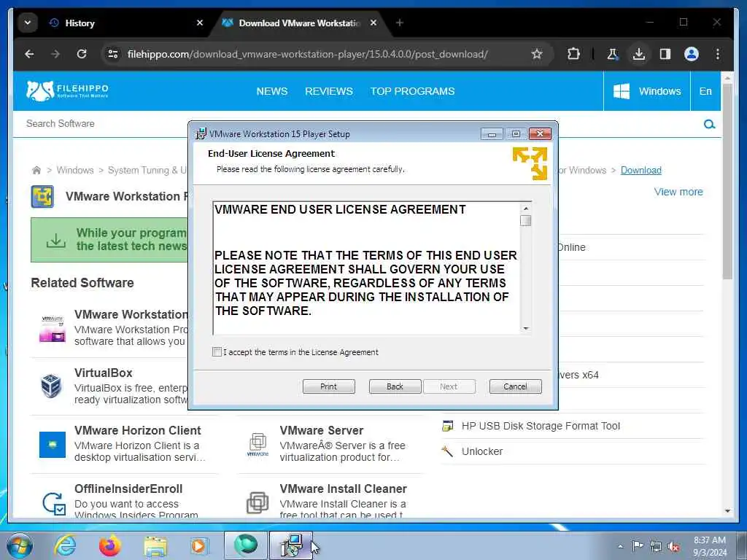747x560 pixels.
Task: Open the REVIEWS menu item
Action: tap(329, 91)
